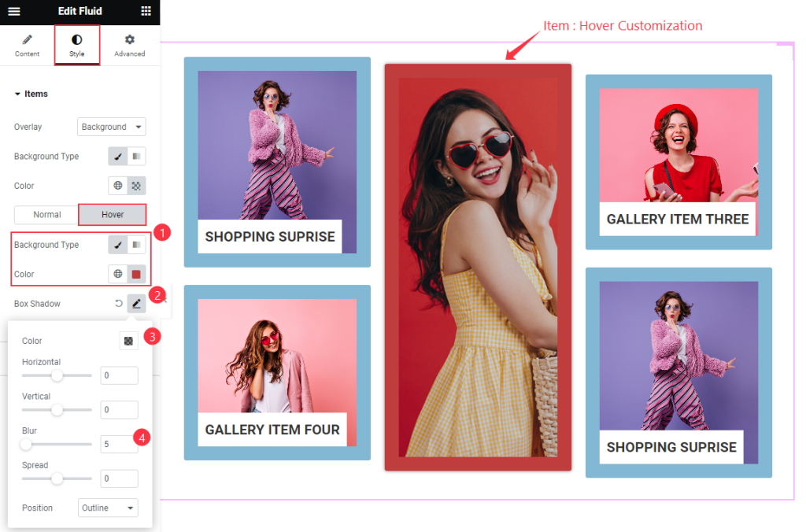
Task: Click the Box Shadow label
Action: click(37, 304)
